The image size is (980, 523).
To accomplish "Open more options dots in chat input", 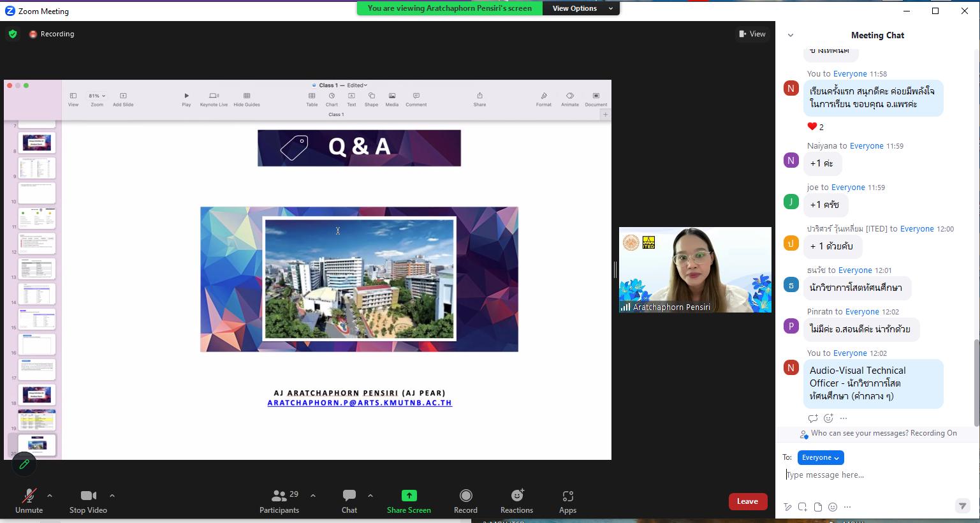I will 847,507.
